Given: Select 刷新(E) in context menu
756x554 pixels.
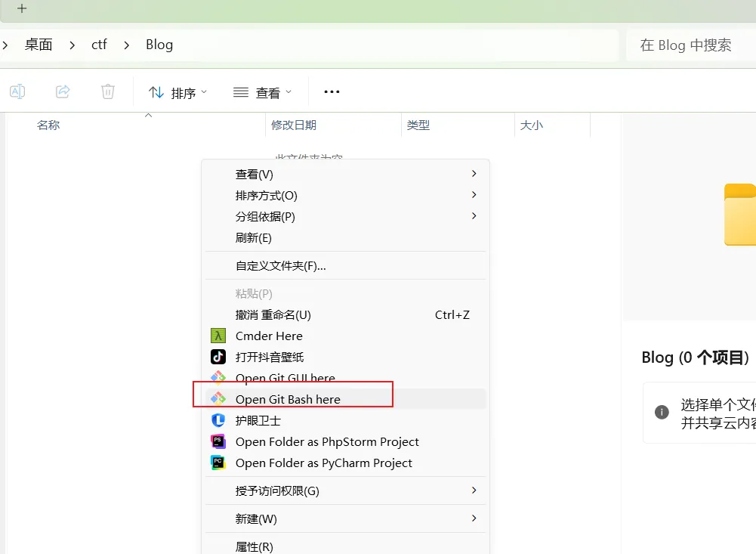Looking at the screenshot, I should point(254,237).
